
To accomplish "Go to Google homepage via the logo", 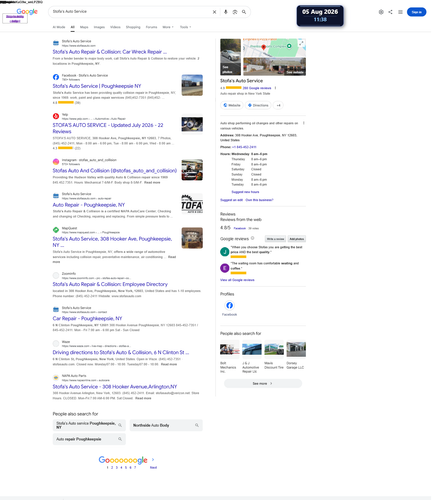I will (27, 12).
